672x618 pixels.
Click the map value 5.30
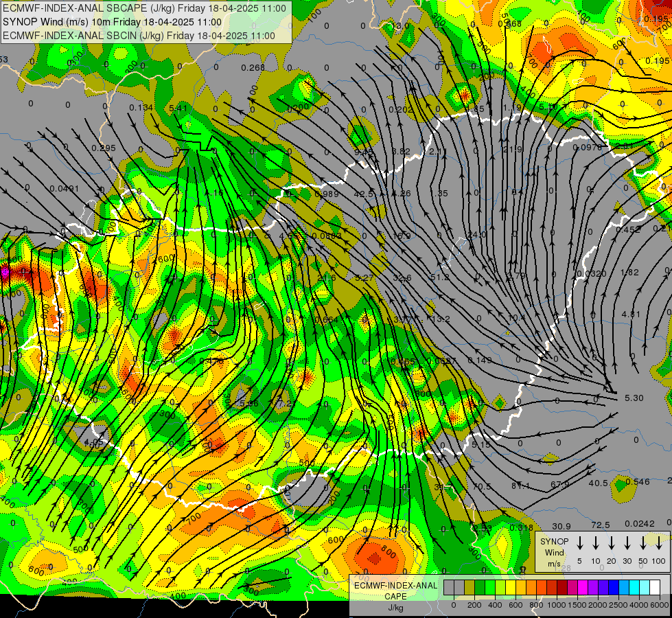(634, 398)
